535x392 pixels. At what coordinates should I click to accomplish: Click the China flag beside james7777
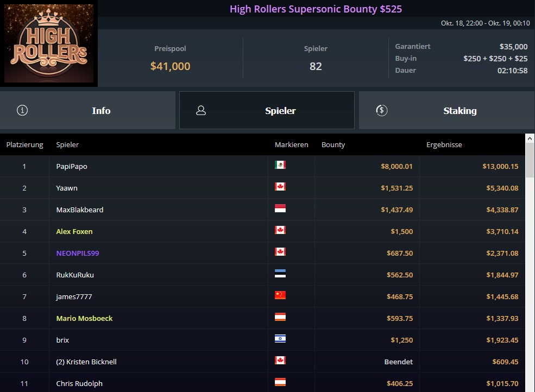pos(280,295)
